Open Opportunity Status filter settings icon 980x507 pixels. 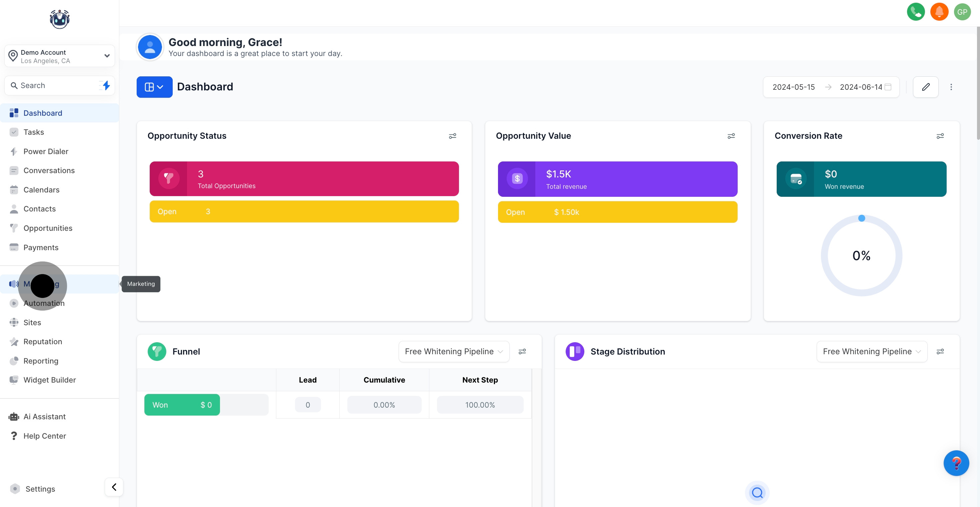point(452,136)
